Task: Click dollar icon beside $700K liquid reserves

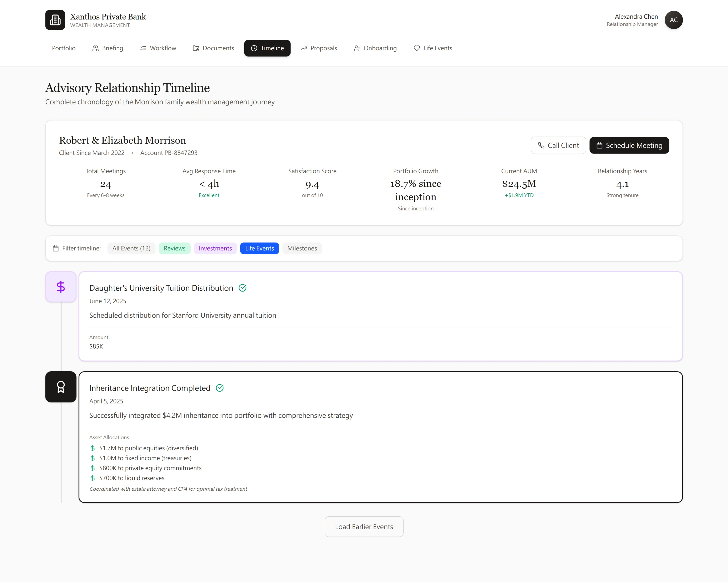Action: [x=93, y=478]
